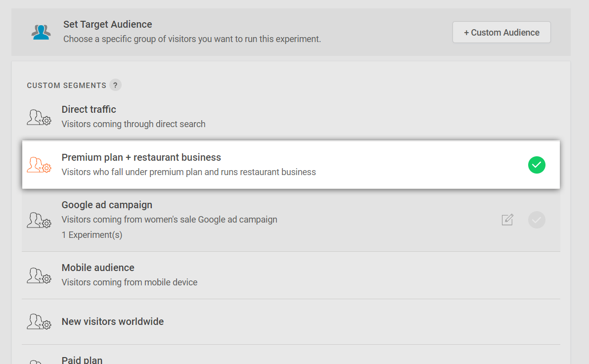
Task: Pick the Paid plan segment
Action: (82, 360)
